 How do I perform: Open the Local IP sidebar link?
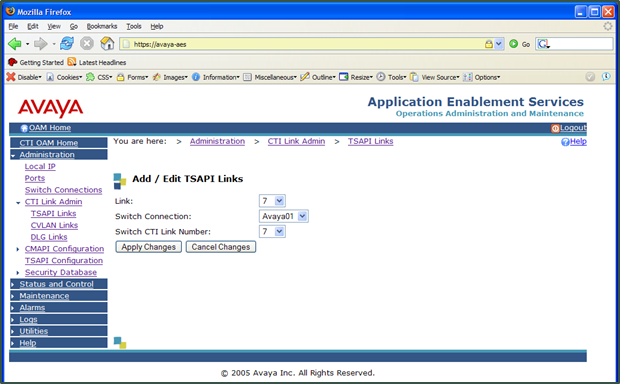(x=40, y=166)
